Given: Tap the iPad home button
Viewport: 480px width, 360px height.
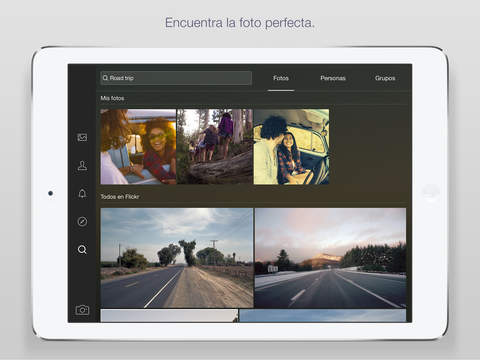Looking at the screenshot, I should tap(430, 193).
